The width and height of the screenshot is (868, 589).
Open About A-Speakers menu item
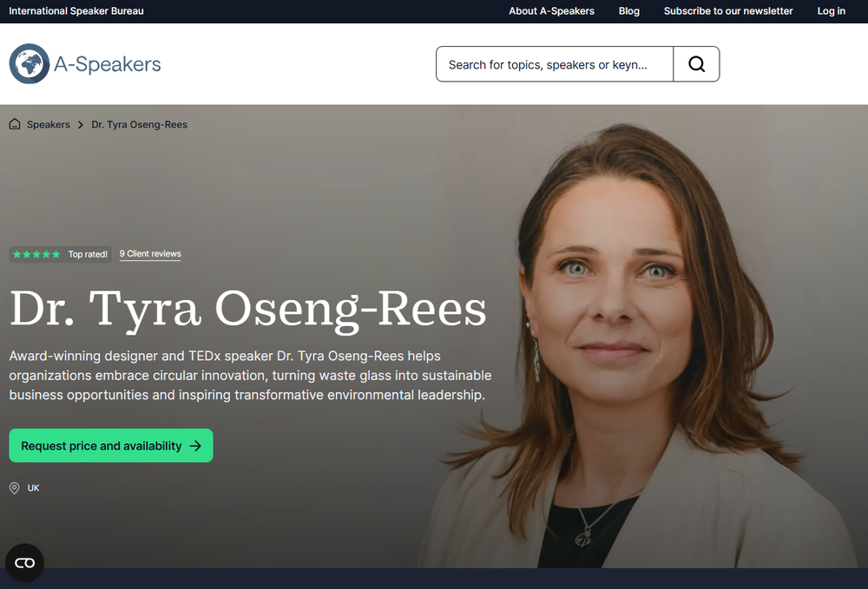tap(551, 11)
